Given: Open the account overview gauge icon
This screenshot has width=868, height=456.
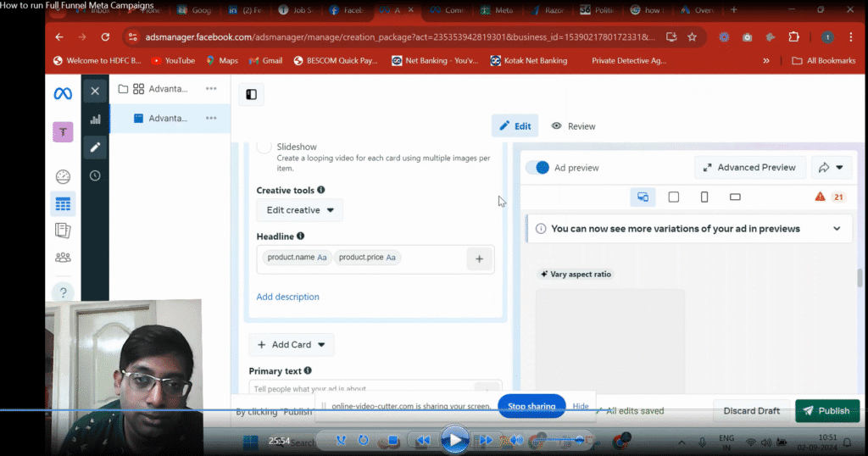Looking at the screenshot, I should point(63,176).
